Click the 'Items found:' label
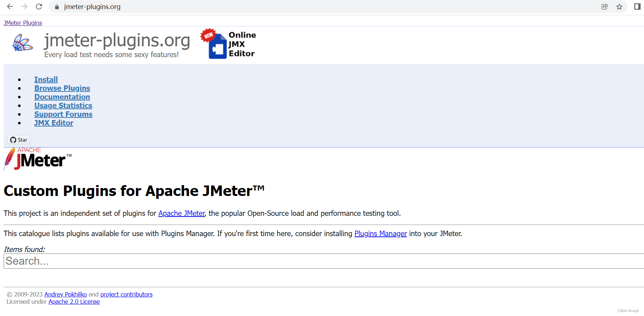 click(24, 249)
